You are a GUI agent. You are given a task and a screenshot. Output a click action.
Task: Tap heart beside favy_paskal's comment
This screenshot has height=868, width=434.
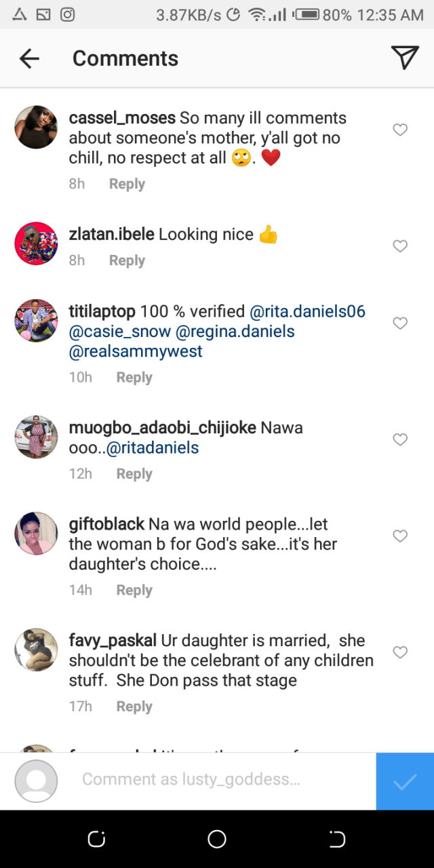tap(400, 652)
